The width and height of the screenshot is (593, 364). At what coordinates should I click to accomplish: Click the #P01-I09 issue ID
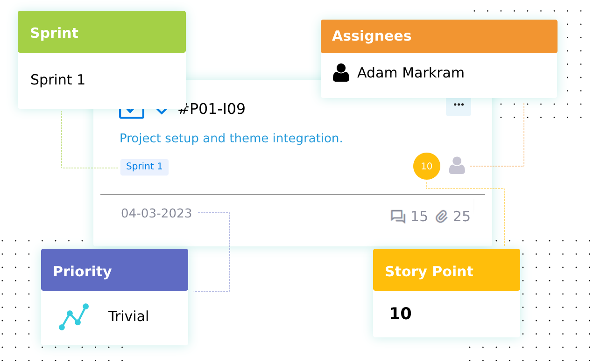click(x=212, y=109)
